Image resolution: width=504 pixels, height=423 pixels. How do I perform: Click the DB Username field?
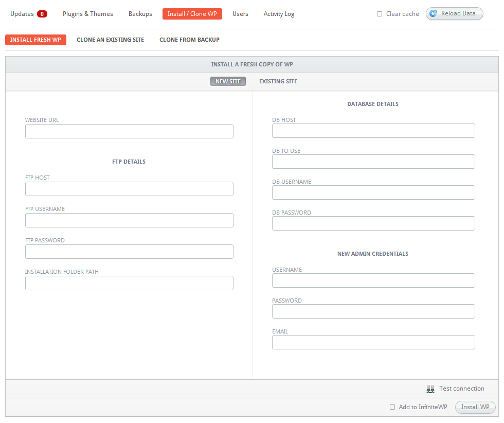[x=373, y=192]
